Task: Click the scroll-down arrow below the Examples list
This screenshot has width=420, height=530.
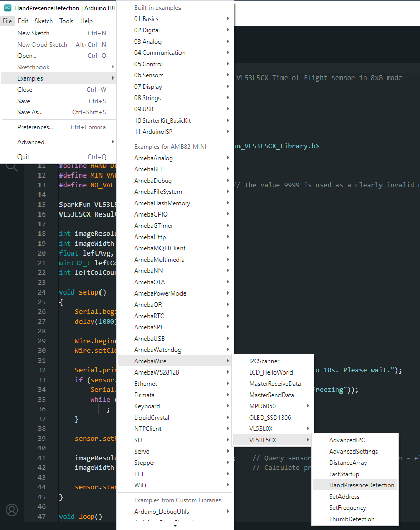Action: [175, 526]
